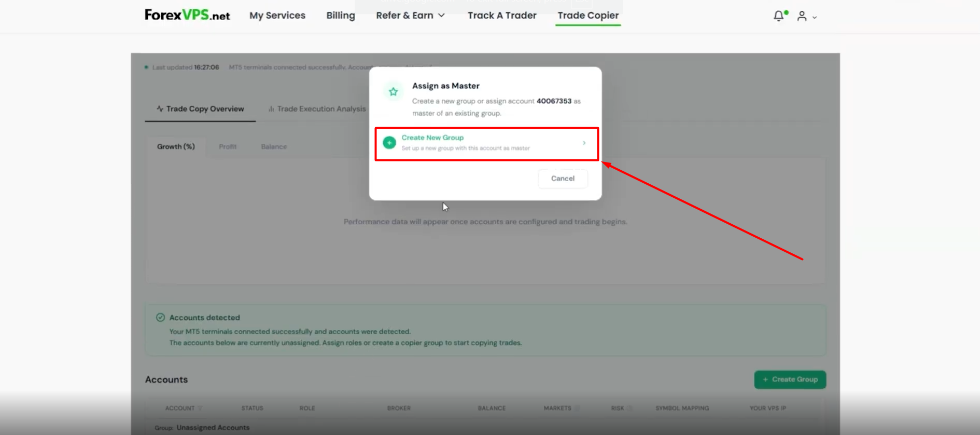
Task: Select the Growth (%) chart tab
Action: (176, 146)
